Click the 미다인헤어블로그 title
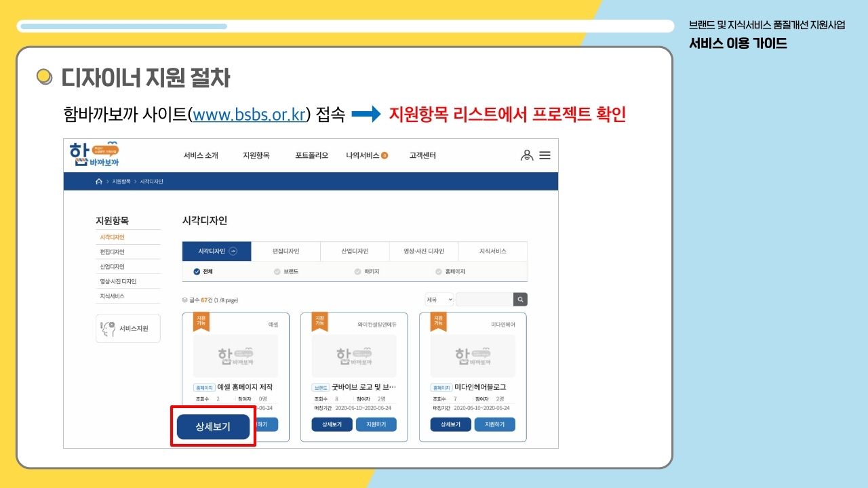 coord(481,387)
